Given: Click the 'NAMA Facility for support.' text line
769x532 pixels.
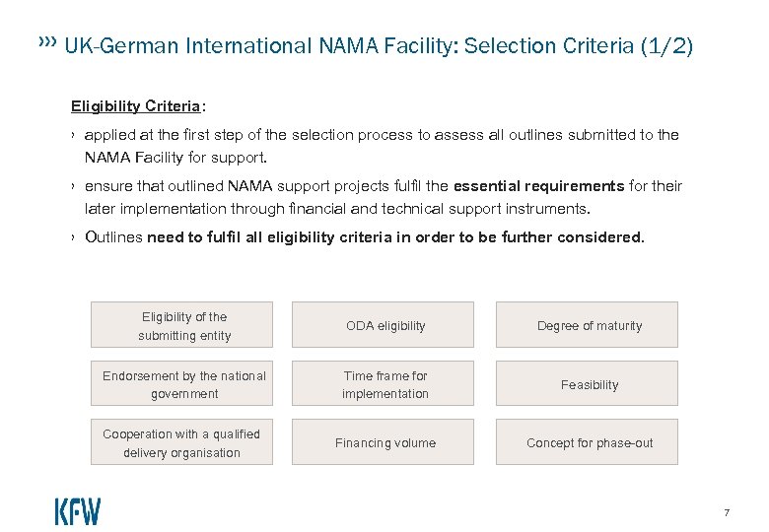Looking at the screenshot, I should click(x=175, y=157).
